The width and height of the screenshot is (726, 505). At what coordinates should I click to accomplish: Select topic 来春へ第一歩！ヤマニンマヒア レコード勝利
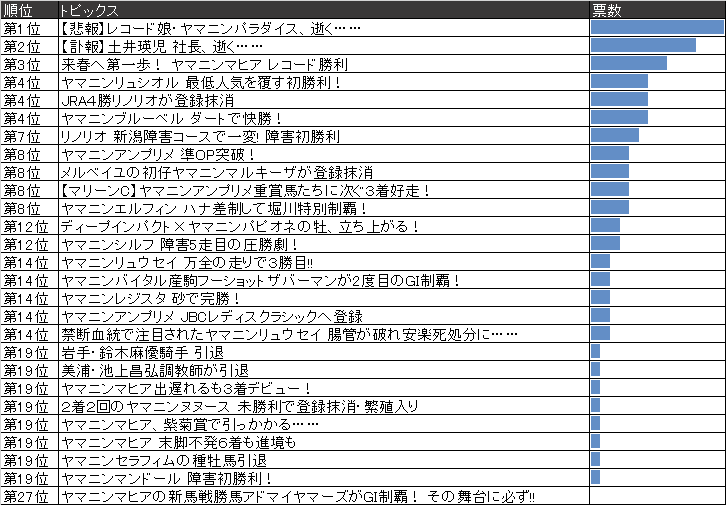204,64
